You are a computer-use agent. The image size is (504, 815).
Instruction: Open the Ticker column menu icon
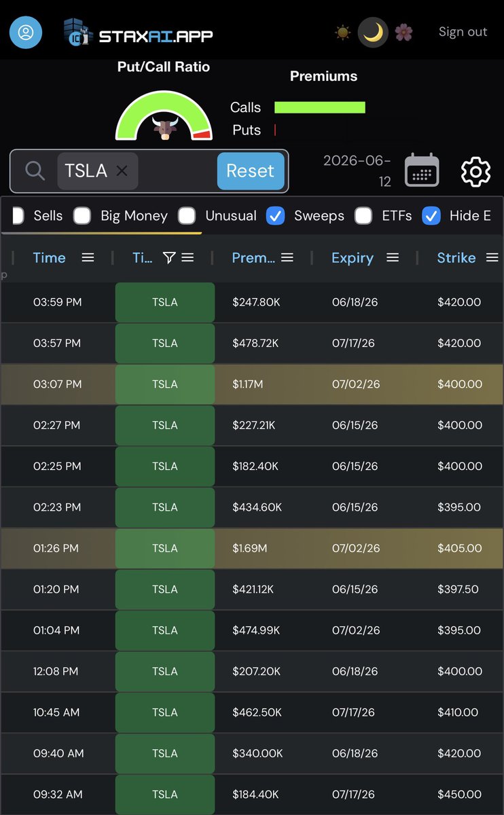pos(188,258)
